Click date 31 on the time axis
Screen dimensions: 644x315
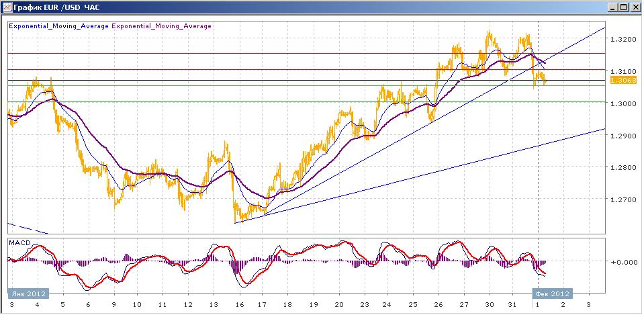(512, 305)
